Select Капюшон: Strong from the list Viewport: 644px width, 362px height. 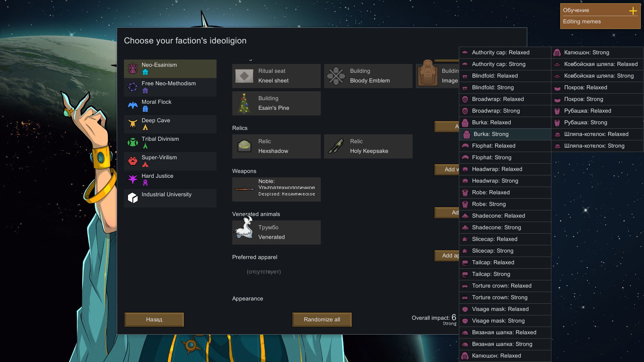[597, 53]
